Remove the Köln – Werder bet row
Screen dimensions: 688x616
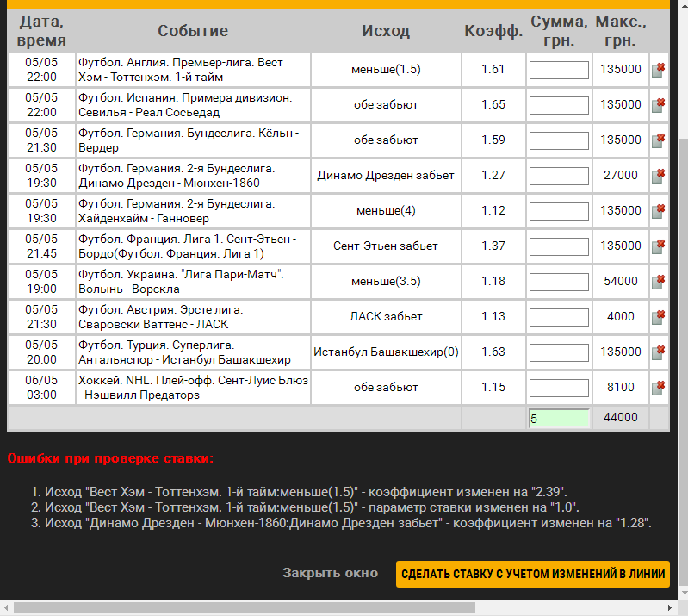click(x=658, y=140)
